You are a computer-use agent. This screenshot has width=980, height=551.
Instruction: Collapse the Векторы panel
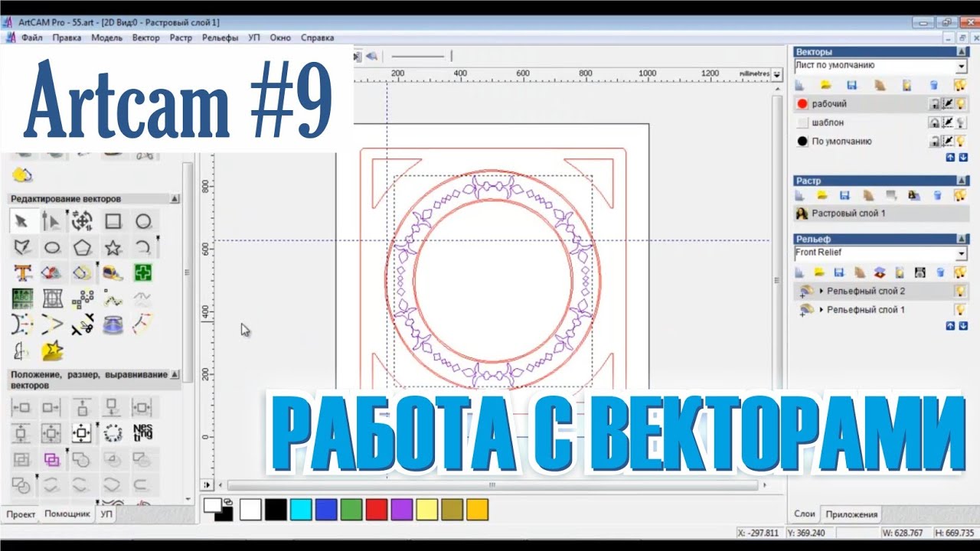(962, 52)
